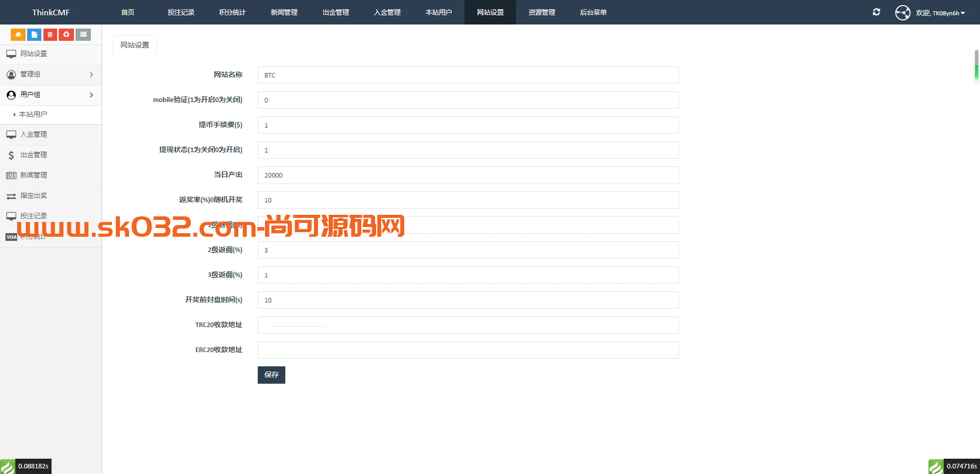The height and width of the screenshot is (474, 980).
Task: Select the 网站设置 page tab
Action: (x=135, y=45)
